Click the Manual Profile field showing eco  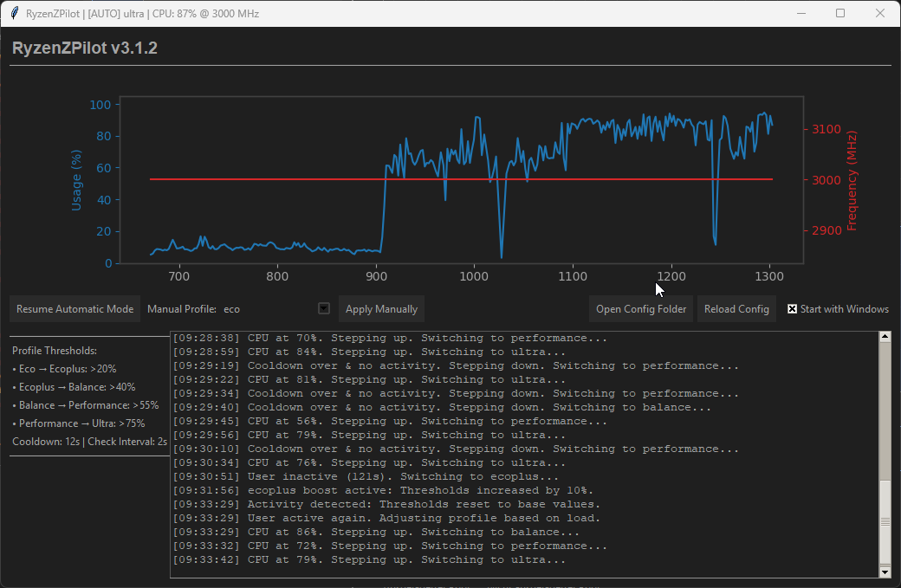(268, 309)
